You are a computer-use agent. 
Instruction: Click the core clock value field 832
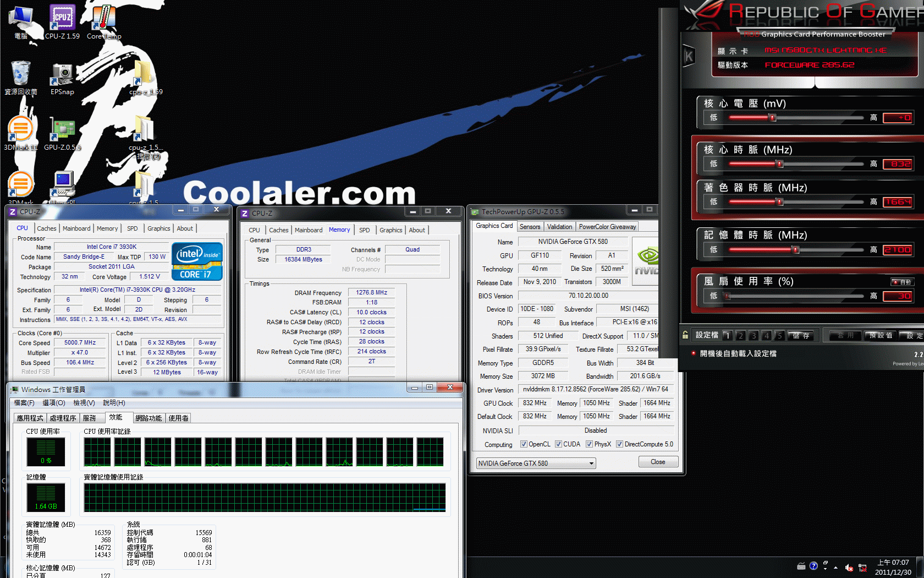898,163
